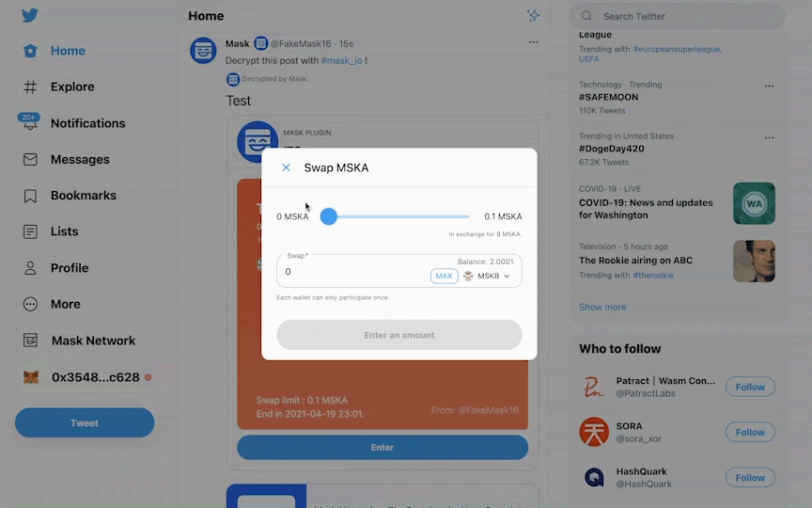812x508 pixels.
Task: Open the #SAFEMOON trend
Action: tap(608, 97)
